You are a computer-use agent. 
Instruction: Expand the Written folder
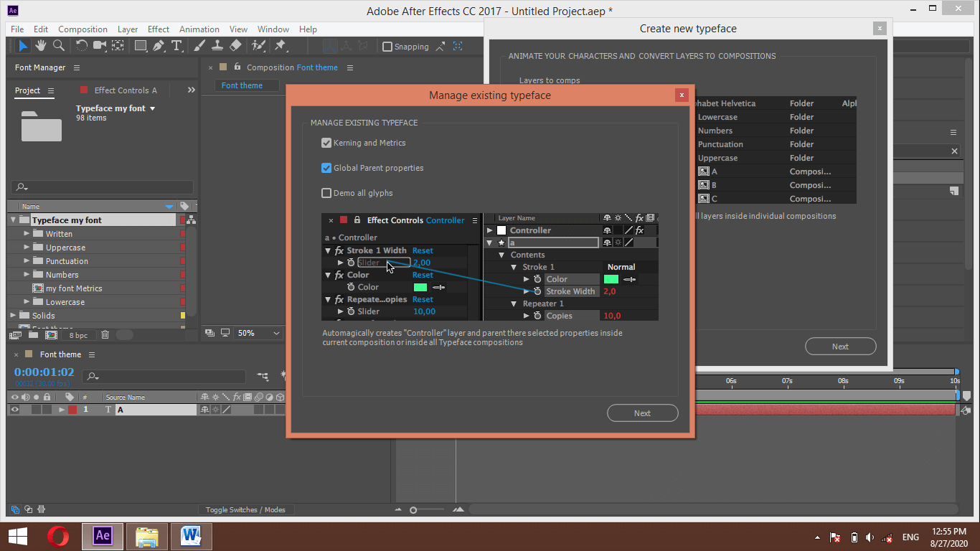(x=27, y=234)
